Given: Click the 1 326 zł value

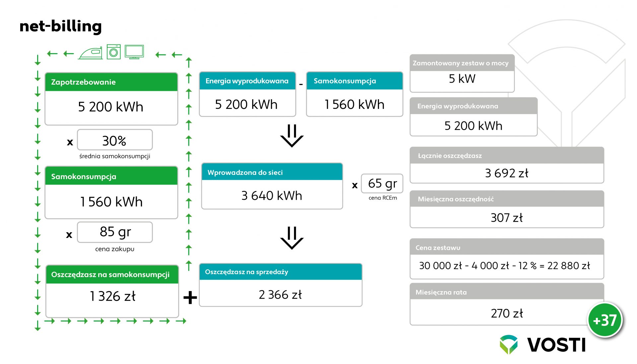Looking at the screenshot, I should [112, 296].
